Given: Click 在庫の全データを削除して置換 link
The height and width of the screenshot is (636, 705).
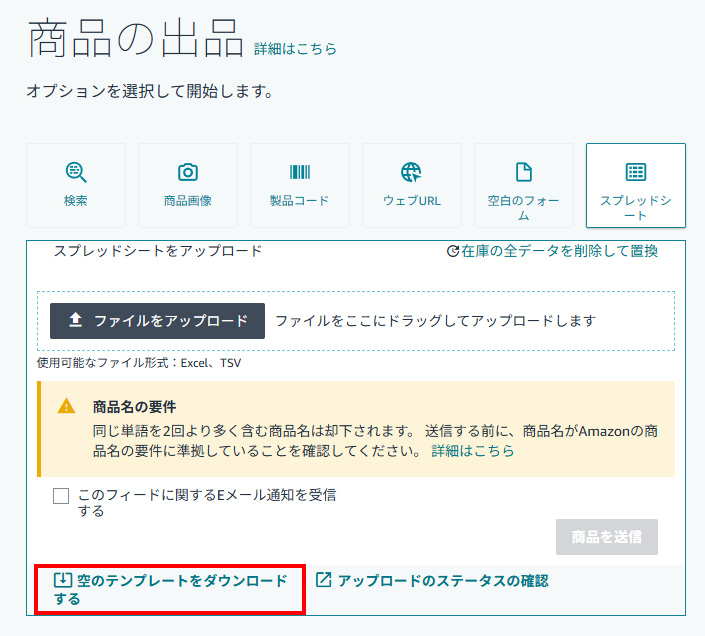Looking at the screenshot, I should pyautogui.click(x=559, y=251).
